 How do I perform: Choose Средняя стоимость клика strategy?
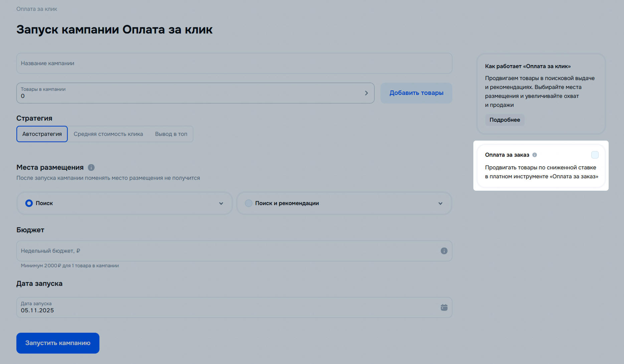(x=108, y=134)
